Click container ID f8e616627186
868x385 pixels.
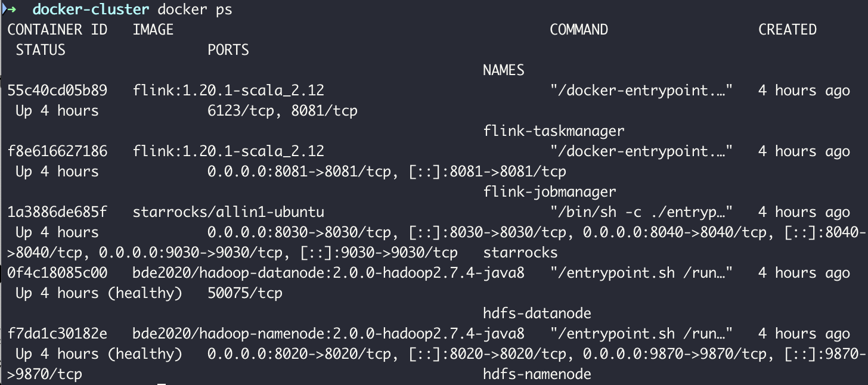coord(57,151)
